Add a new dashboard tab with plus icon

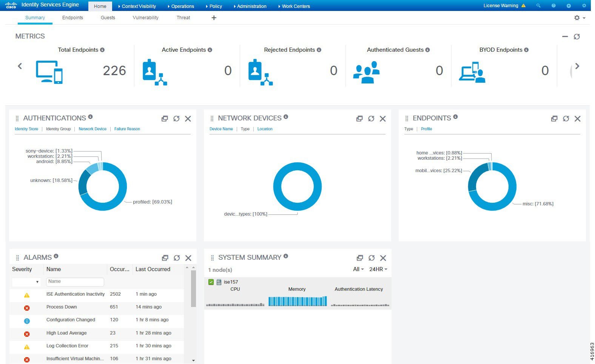click(214, 18)
